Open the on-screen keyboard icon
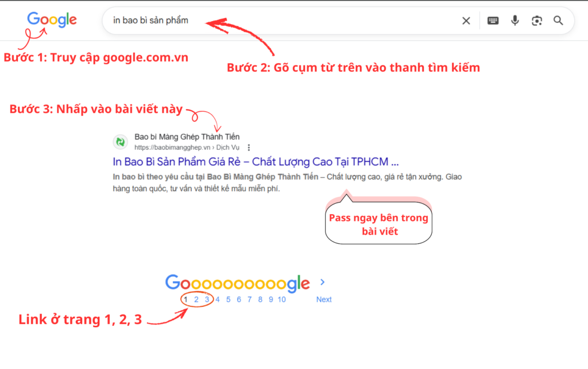588x369 pixels. coord(493,21)
